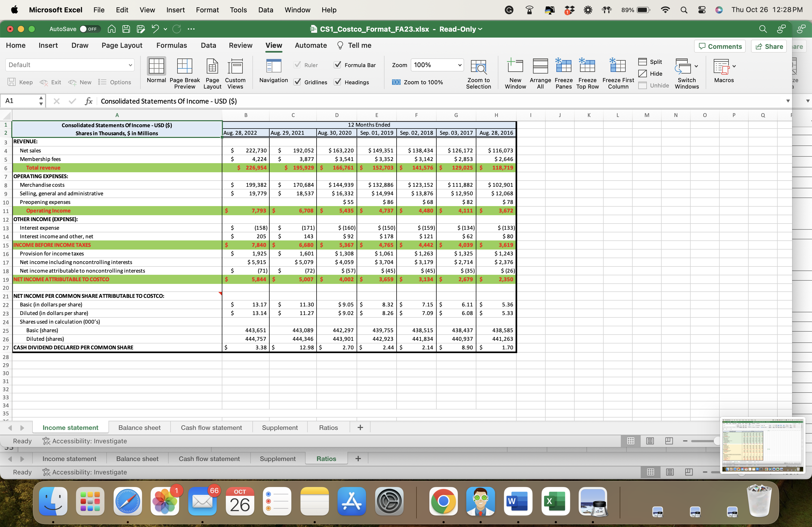Image resolution: width=812 pixels, height=527 pixels.
Task: Click the Share button
Action: (769, 46)
